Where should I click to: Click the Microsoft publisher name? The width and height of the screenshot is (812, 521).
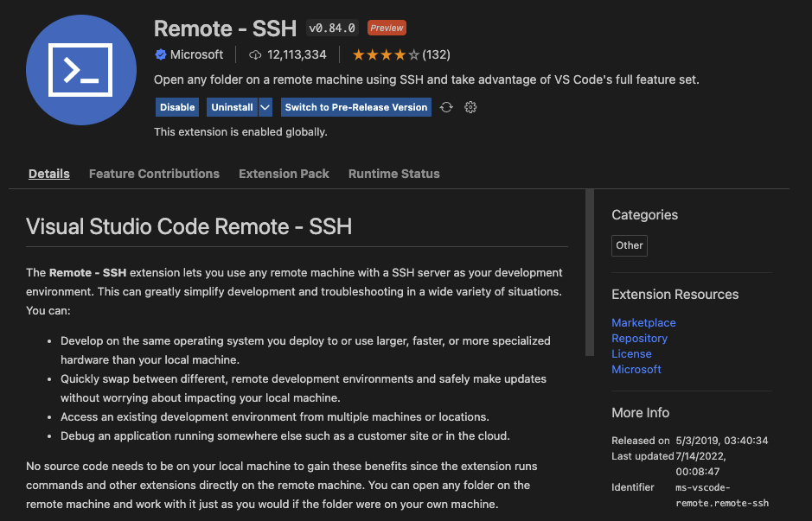click(x=197, y=54)
